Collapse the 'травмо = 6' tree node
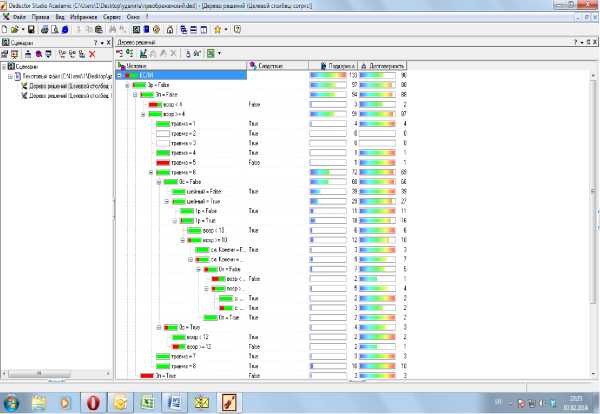This screenshot has width=600, height=414. coord(152,172)
